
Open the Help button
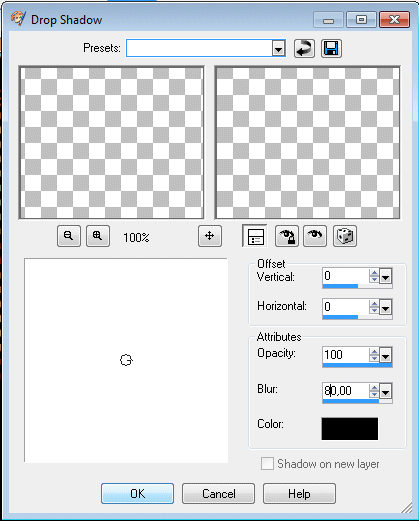click(299, 493)
